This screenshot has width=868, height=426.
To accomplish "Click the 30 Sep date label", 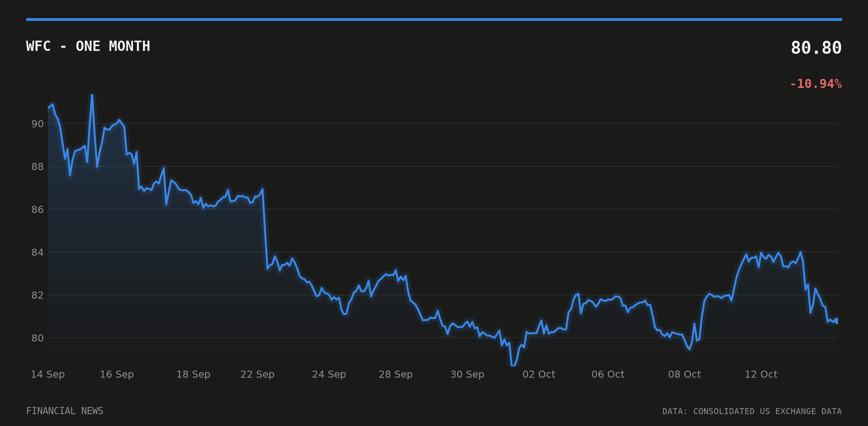I will [x=467, y=374].
